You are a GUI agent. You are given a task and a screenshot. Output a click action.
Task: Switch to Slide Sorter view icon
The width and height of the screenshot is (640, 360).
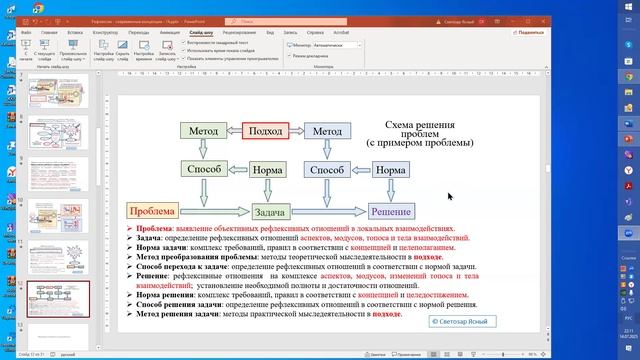pos(447,355)
